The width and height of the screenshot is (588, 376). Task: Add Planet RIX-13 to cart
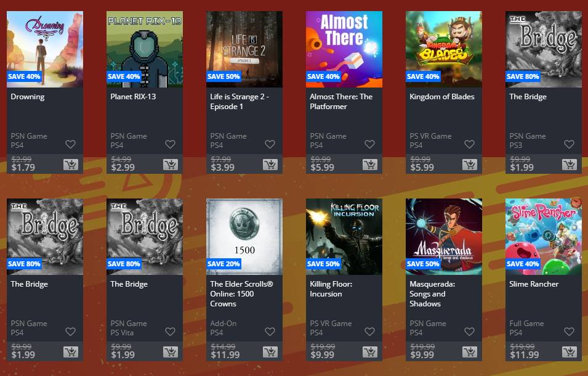coord(171,165)
